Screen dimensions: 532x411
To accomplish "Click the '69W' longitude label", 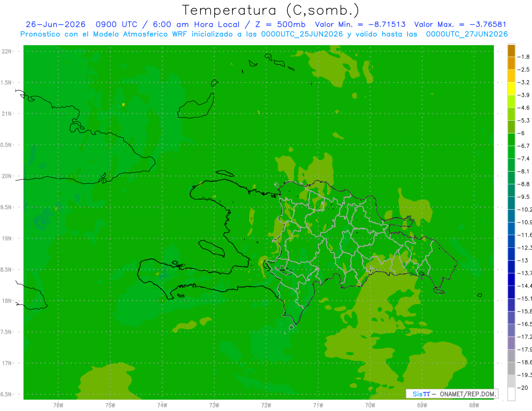I will tap(422, 405).
